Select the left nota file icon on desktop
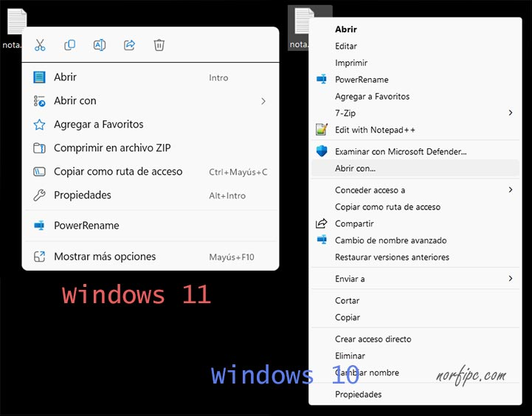532x416 pixels. [x=17, y=21]
